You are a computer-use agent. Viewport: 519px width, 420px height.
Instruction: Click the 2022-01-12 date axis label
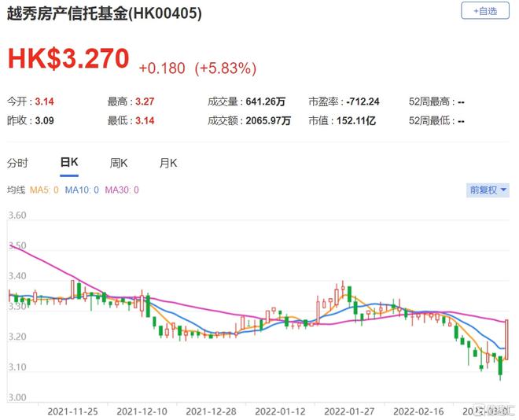click(281, 411)
